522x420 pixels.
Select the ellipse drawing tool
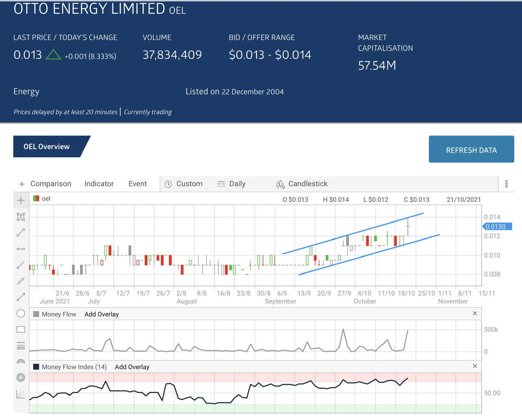[21, 313]
